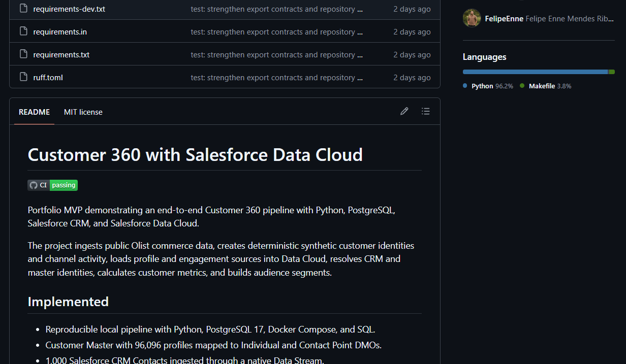The width and height of the screenshot is (626, 364).
Task: Open commit message for requirements-dev.txt row
Action: (x=277, y=9)
